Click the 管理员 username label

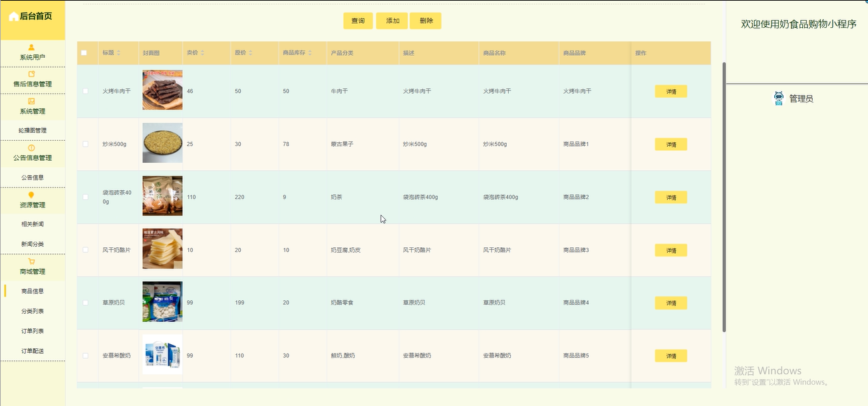(x=801, y=99)
